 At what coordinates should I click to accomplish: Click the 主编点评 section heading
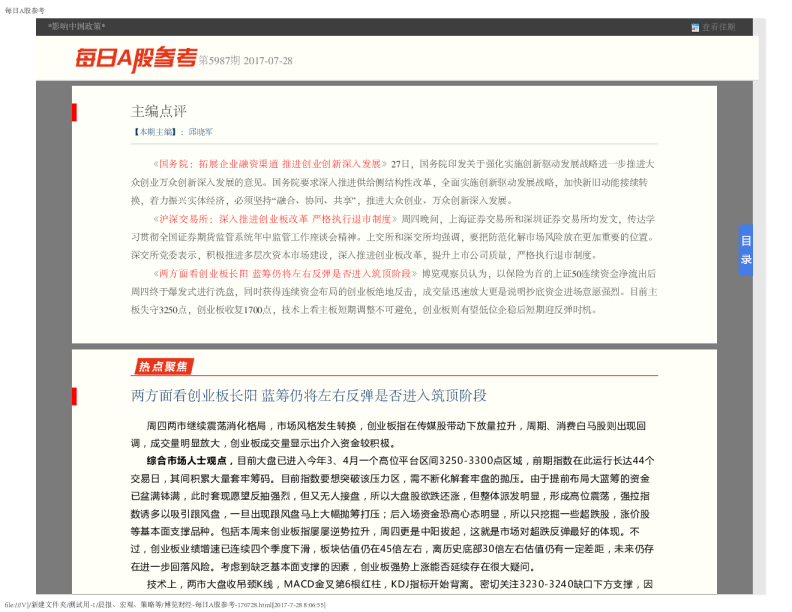click(x=159, y=111)
